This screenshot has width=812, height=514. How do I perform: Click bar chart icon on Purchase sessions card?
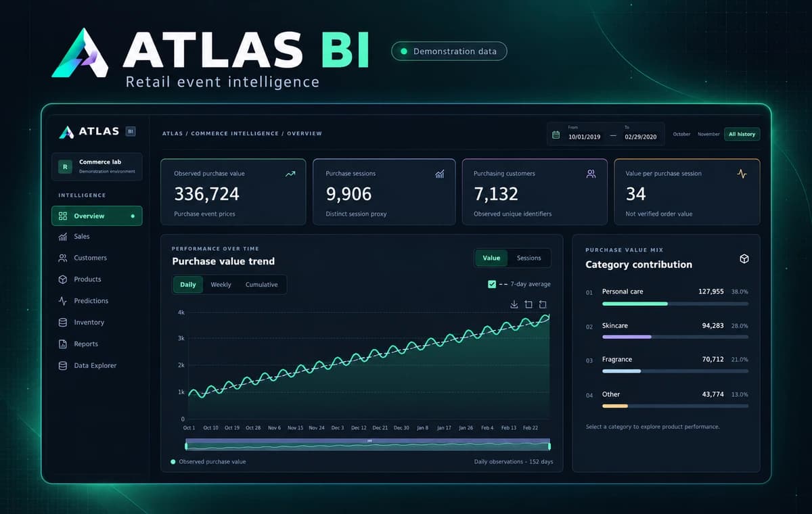coord(440,174)
